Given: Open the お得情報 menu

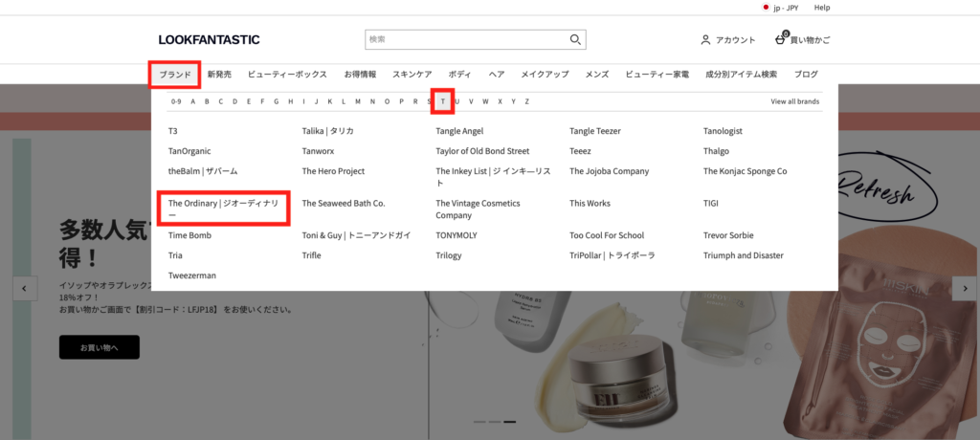Looking at the screenshot, I should coord(360,75).
